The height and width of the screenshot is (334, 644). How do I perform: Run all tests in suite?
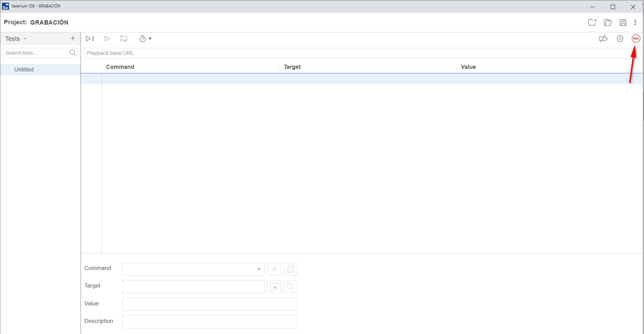click(90, 39)
